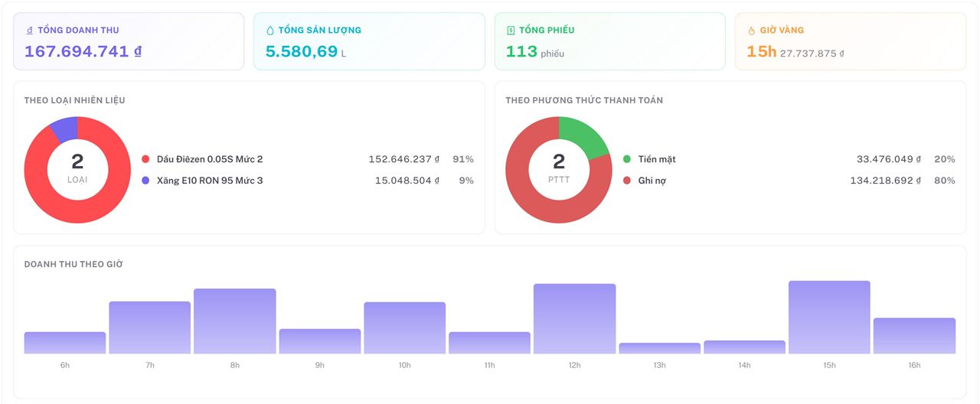Click the 10h label on hourly axis
This screenshot has height=404, width=980.
click(x=404, y=366)
